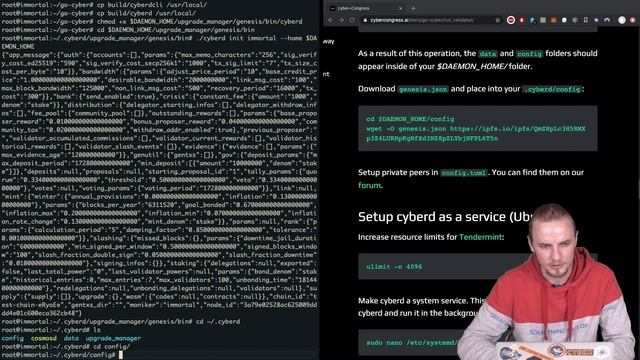Close the cyber-Congress tab

click(400, 8)
